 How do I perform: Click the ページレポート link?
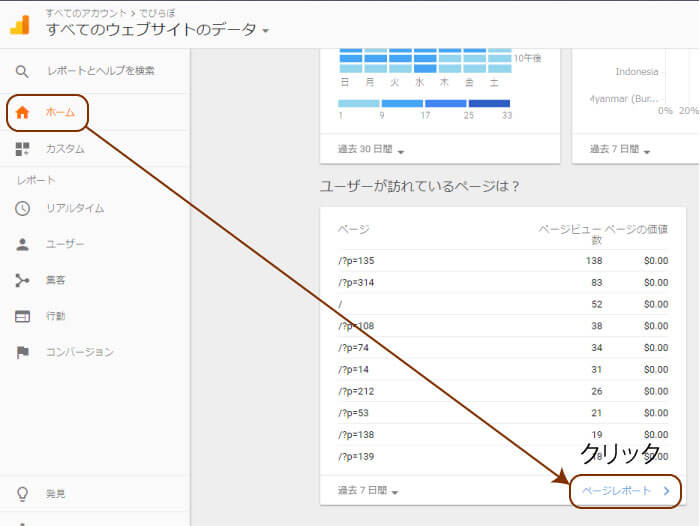point(617,491)
